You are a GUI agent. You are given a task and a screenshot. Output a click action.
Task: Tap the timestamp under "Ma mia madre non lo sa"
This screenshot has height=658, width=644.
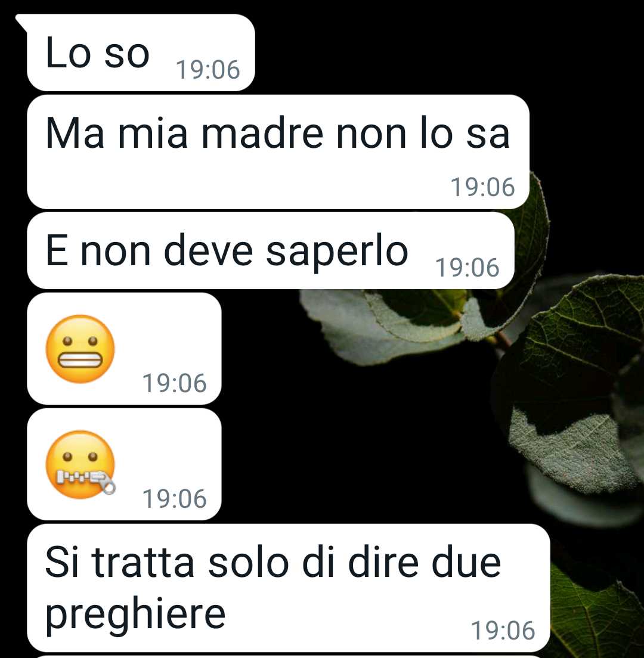[483, 187]
